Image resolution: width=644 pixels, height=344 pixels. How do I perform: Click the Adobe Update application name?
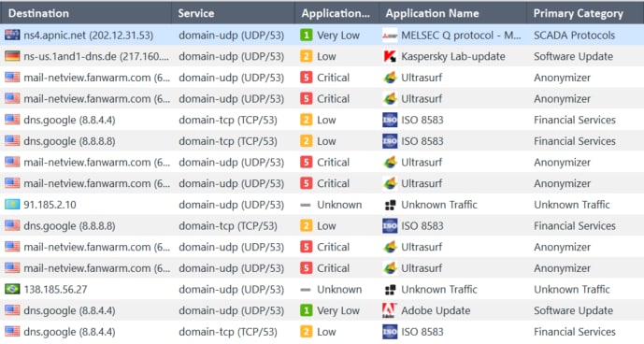[x=436, y=310]
